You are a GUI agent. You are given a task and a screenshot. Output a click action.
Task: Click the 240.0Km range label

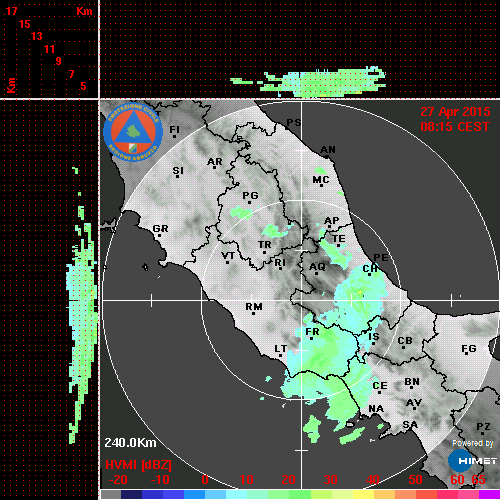[130, 443]
